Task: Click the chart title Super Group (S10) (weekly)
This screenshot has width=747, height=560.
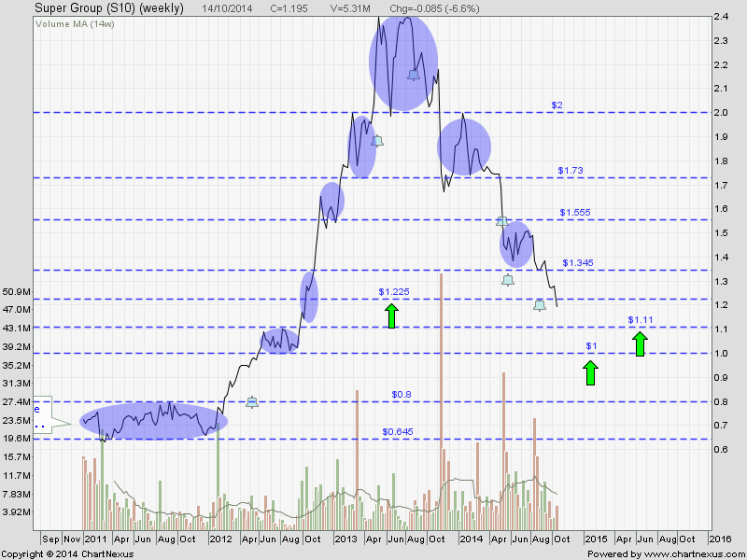Action: click(x=109, y=8)
